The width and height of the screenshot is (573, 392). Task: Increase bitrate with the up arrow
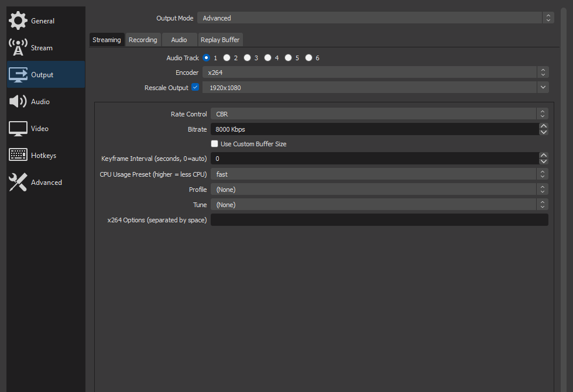point(544,126)
